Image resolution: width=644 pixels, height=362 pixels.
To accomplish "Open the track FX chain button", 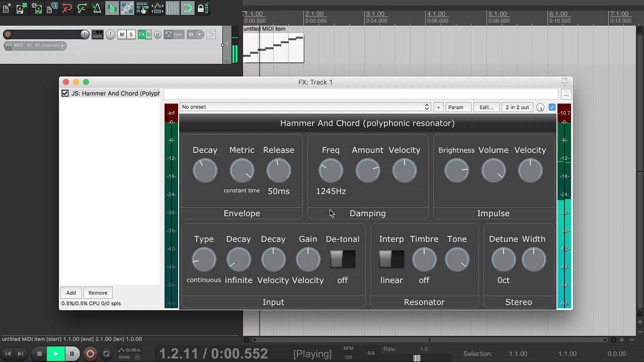I will coord(141,34).
